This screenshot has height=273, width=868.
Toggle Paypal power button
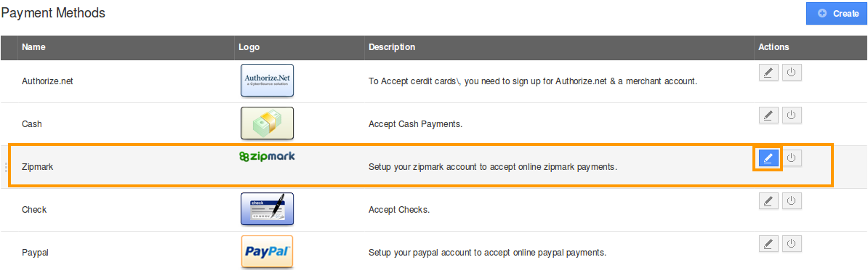click(792, 243)
